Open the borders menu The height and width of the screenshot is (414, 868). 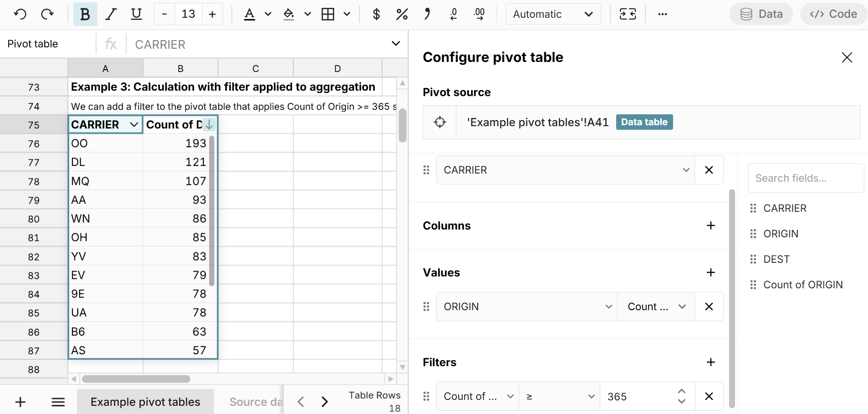point(336,14)
